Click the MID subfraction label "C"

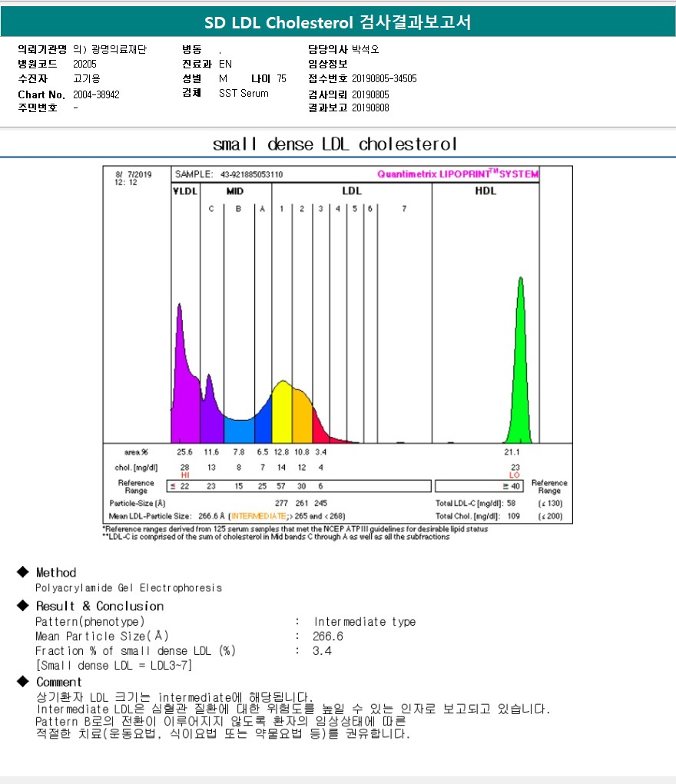tap(211, 209)
